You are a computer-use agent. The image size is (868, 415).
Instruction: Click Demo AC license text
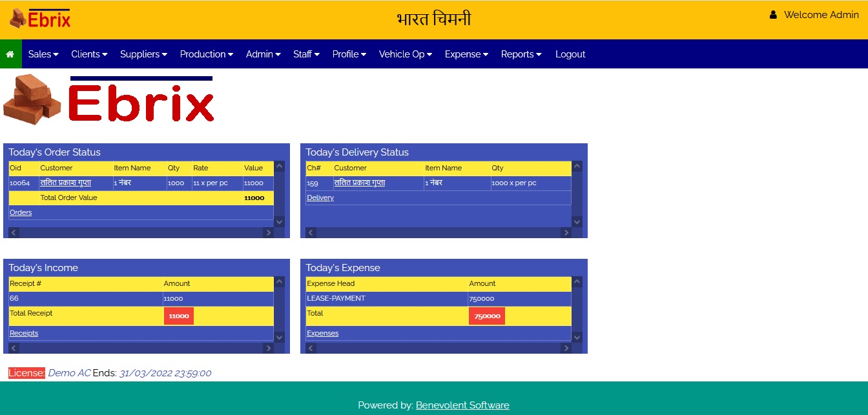coord(69,373)
